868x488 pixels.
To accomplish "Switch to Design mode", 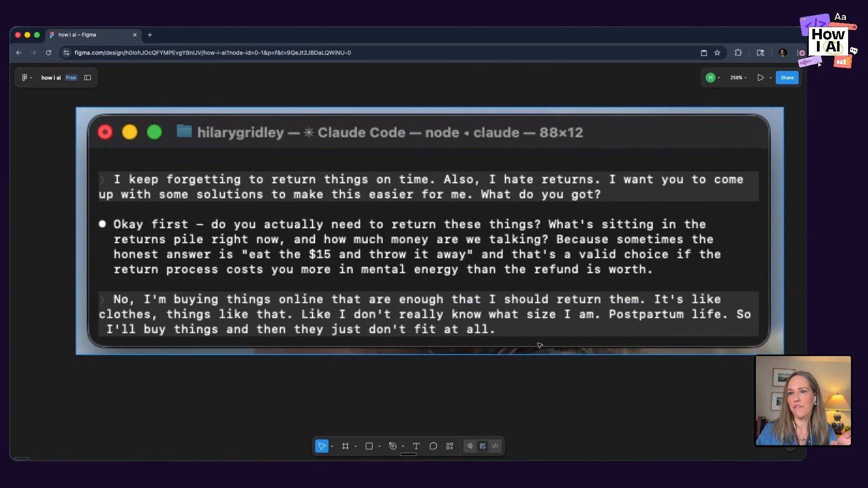I will pos(483,446).
